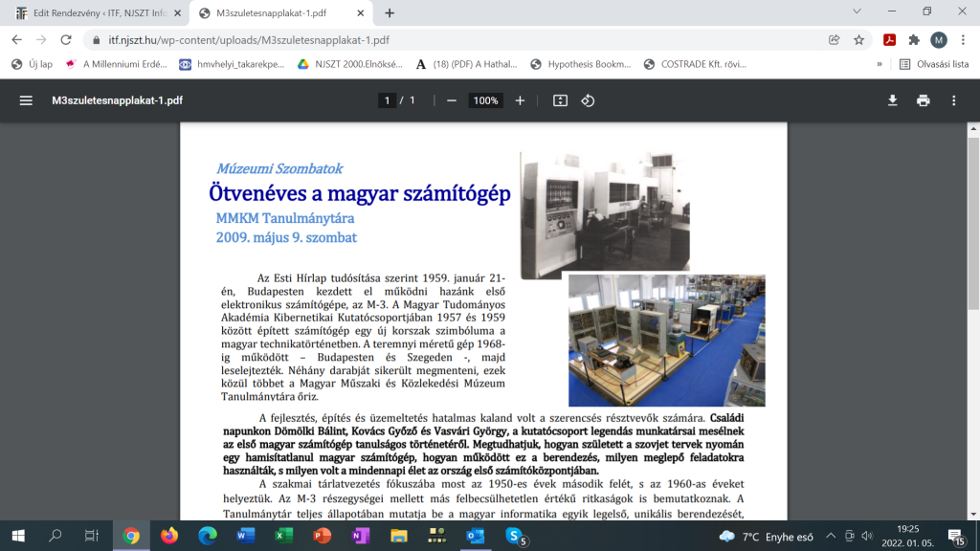Open the Windows notification center
This screenshot has width=980, height=551.
[x=957, y=536]
